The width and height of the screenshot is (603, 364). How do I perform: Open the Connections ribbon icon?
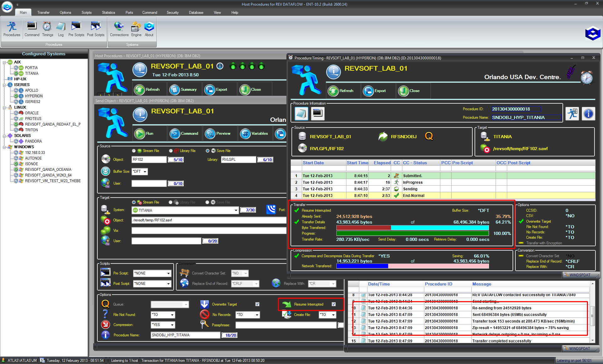[119, 27]
